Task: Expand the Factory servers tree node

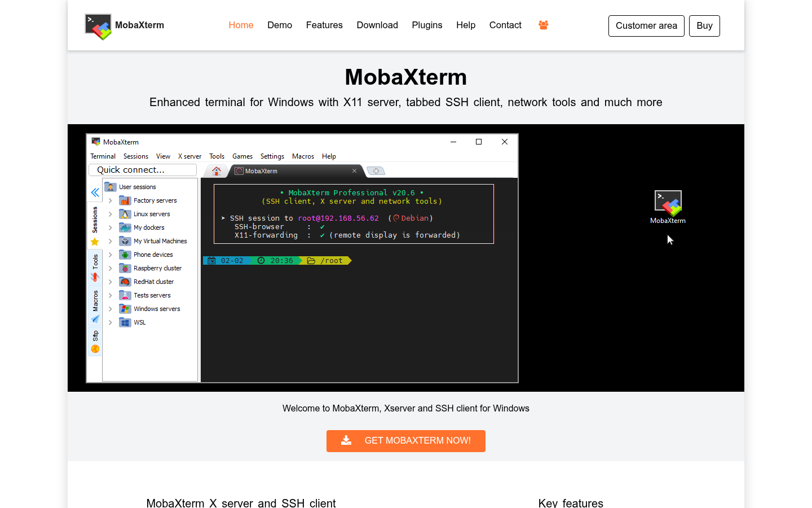Action: [x=111, y=200]
